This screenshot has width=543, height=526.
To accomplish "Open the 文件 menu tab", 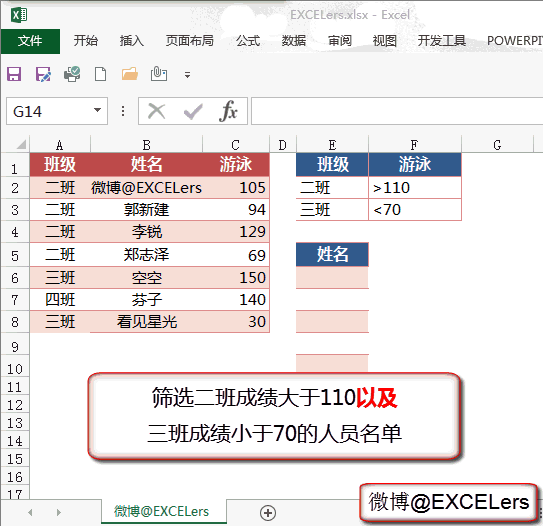I will [x=30, y=41].
